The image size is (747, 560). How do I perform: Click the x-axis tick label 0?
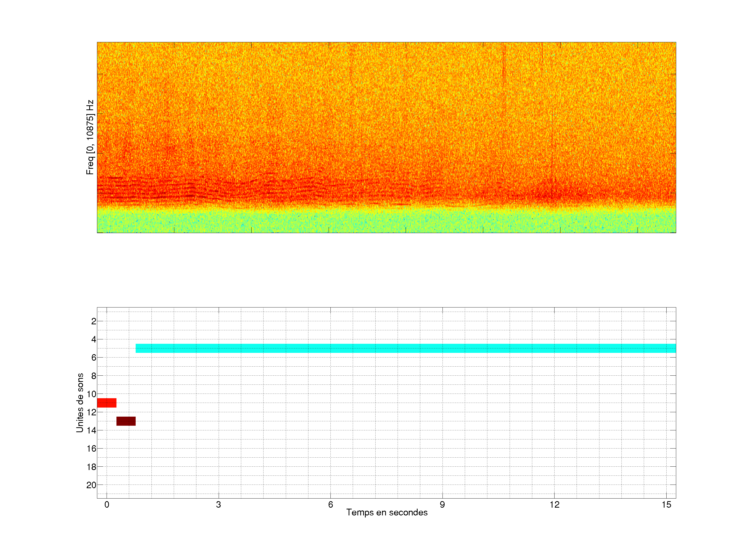click(x=107, y=505)
